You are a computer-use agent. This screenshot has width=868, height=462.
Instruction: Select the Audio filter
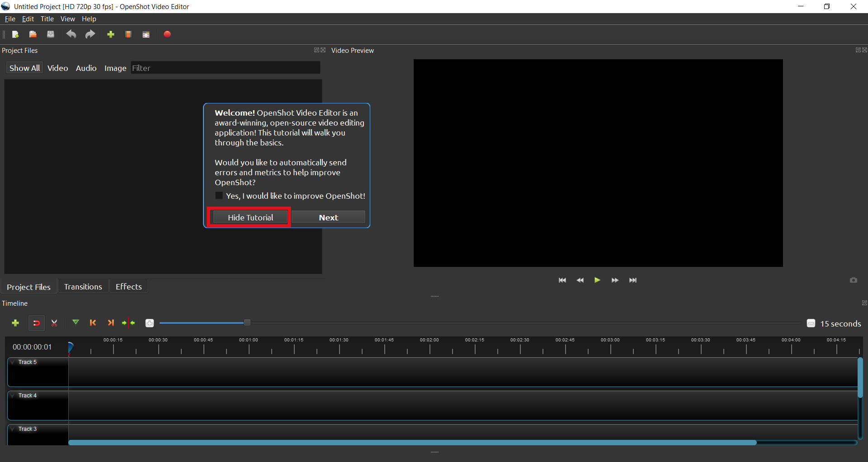86,68
